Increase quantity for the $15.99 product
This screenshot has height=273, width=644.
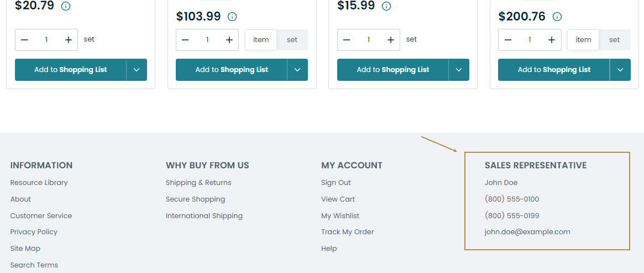click(391, 40)
